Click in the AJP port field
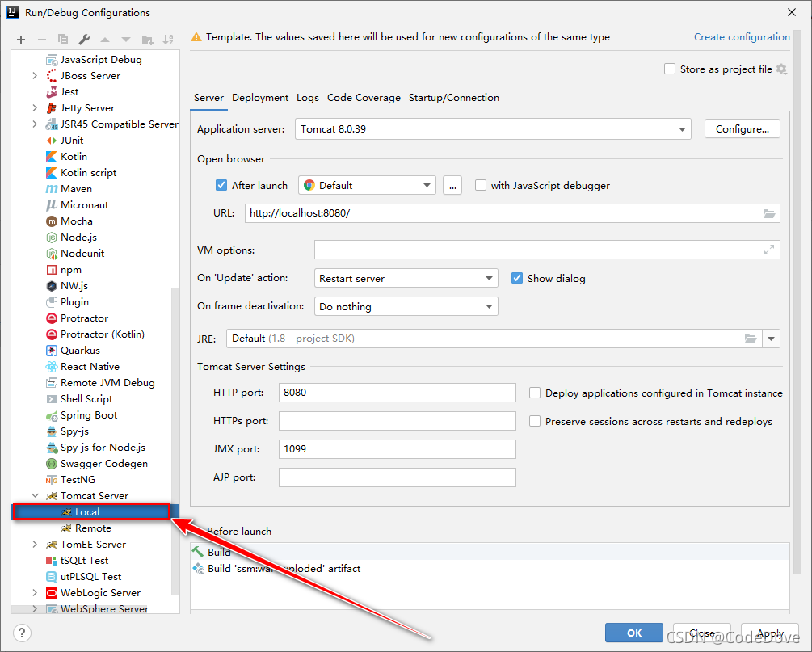Viewport: 812px width, 652px height. [398, 477]
